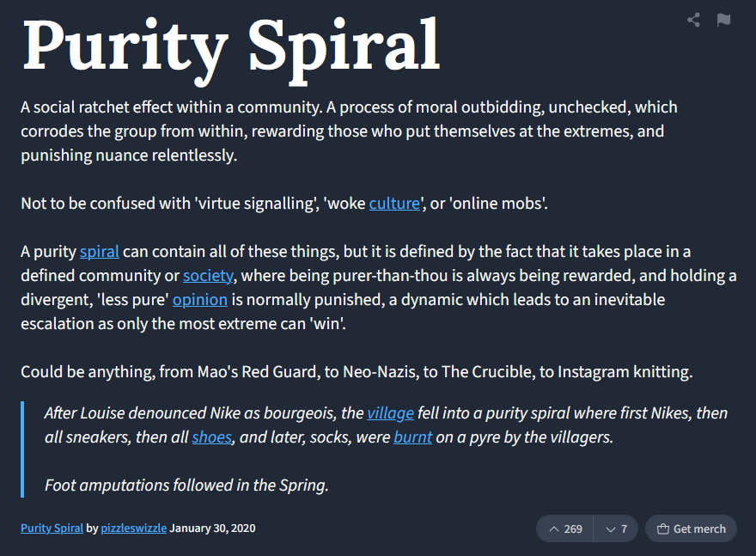This screenshot has width=756, height=556.
Task: Click the 'A social ratchet effect' definition paragraph
Action: point(349,131)
